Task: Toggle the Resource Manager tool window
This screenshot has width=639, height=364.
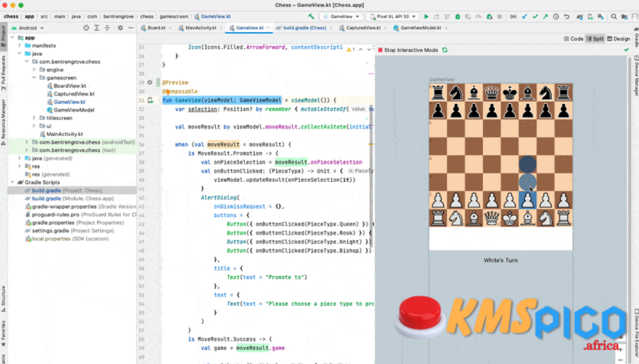Action: (3, 122)
